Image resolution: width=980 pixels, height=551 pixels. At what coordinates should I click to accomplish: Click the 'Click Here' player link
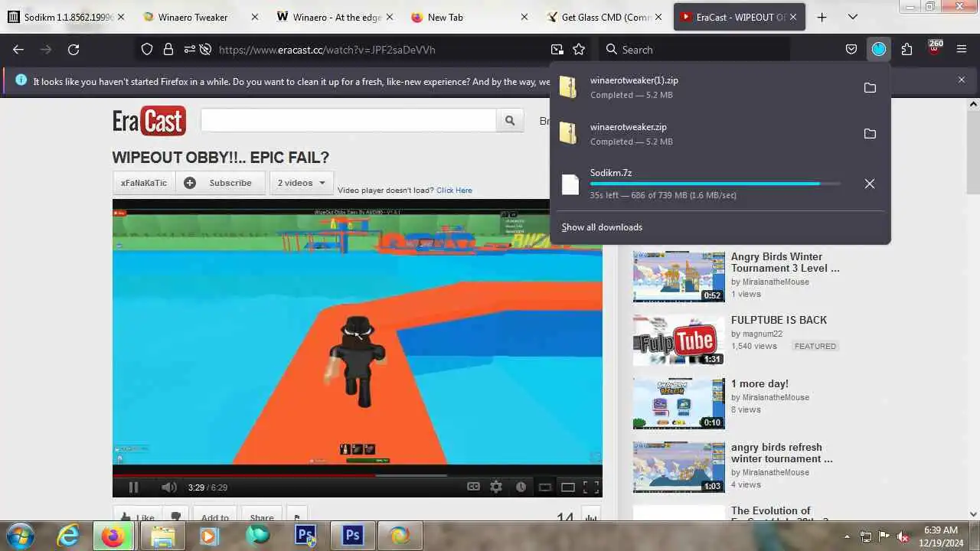[x=454, y=190]
